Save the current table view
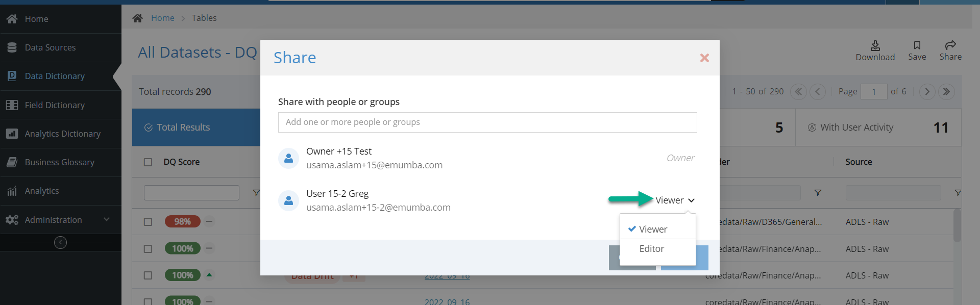This screenshot has height=305, width=980. 917,50
